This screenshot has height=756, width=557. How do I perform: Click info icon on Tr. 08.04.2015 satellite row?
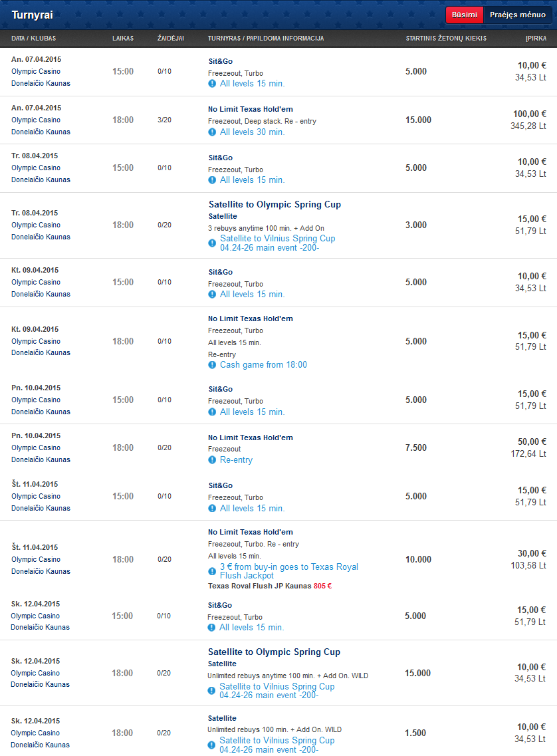pos(212,243)
